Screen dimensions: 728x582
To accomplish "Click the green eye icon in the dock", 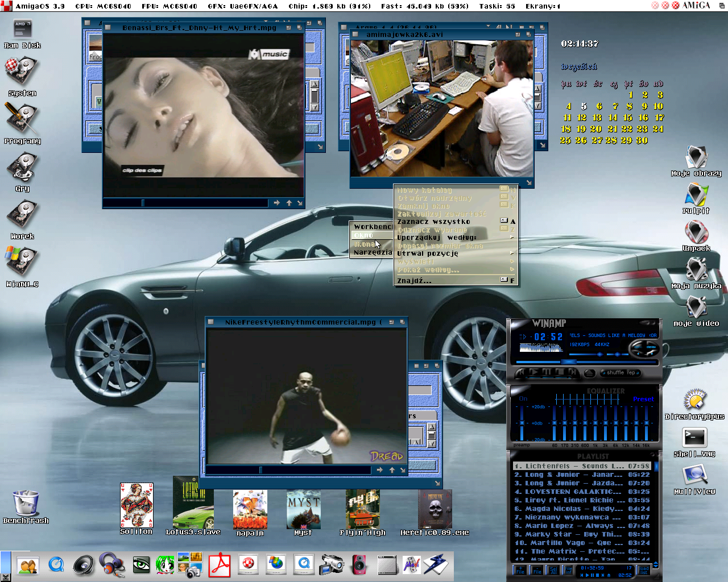I will point(141,565).
